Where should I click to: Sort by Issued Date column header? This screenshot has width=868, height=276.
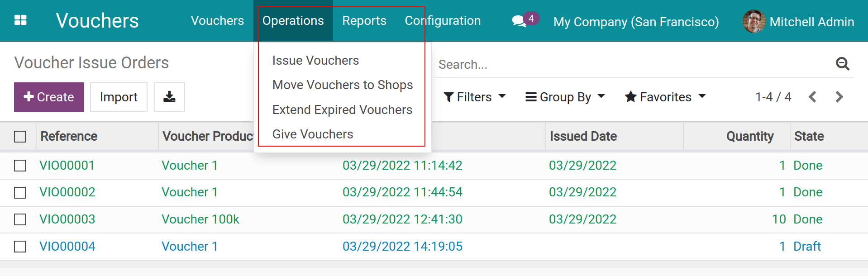(x=583, y=136)
